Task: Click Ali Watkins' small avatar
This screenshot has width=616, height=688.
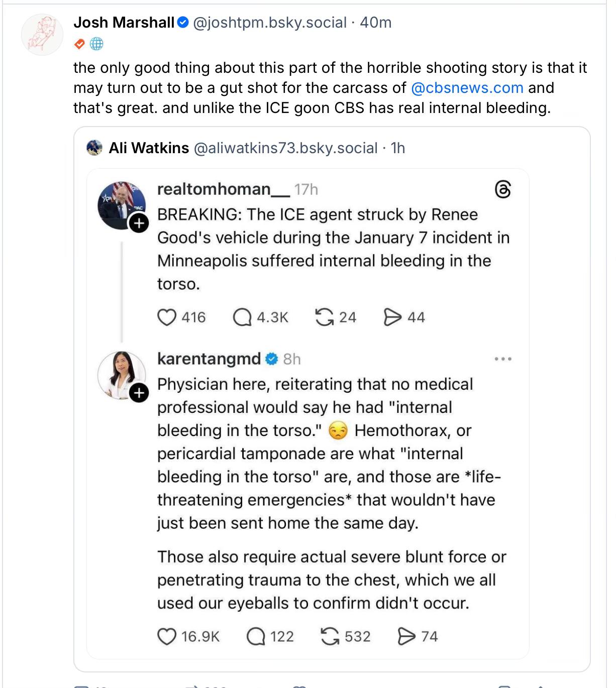Action: [94, 148]
